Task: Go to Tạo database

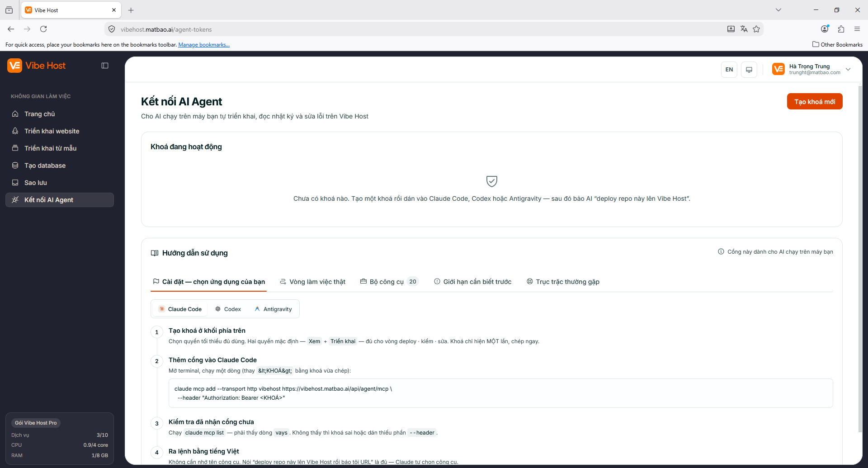Action: click(x=60, y=165)
